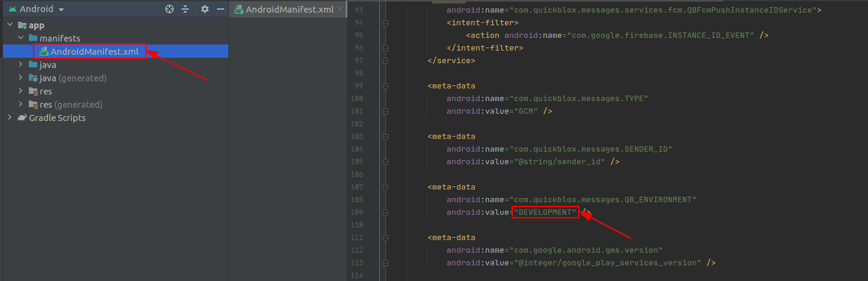Switch to the AndroidManifest.xml editor tab

pyautogui.click(x=290, y=10)
